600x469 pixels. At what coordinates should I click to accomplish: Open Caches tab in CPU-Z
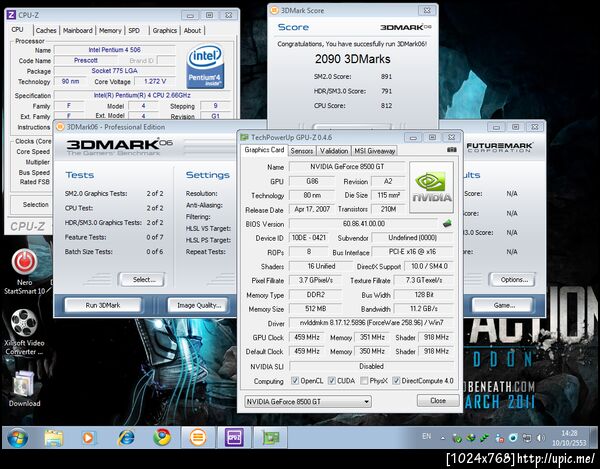(46, 30)
